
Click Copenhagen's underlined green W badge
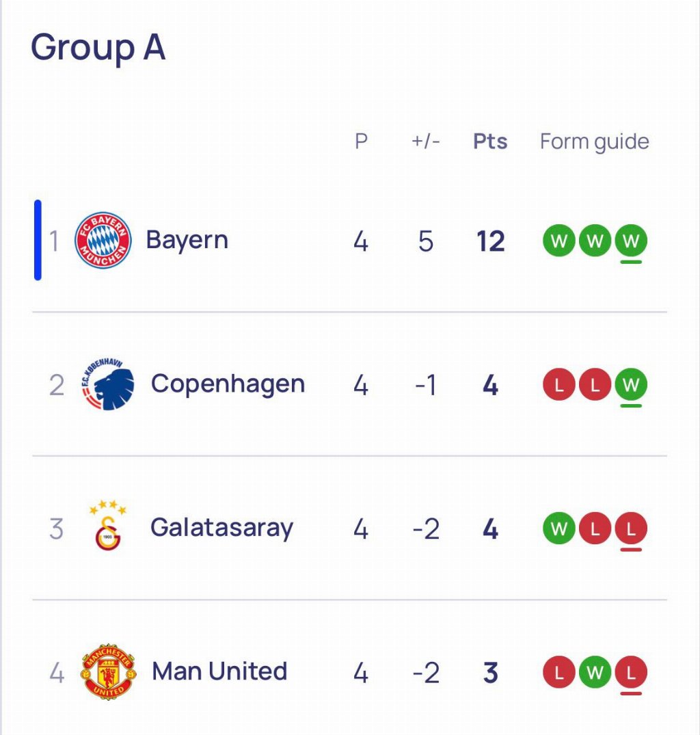[630, 385]
